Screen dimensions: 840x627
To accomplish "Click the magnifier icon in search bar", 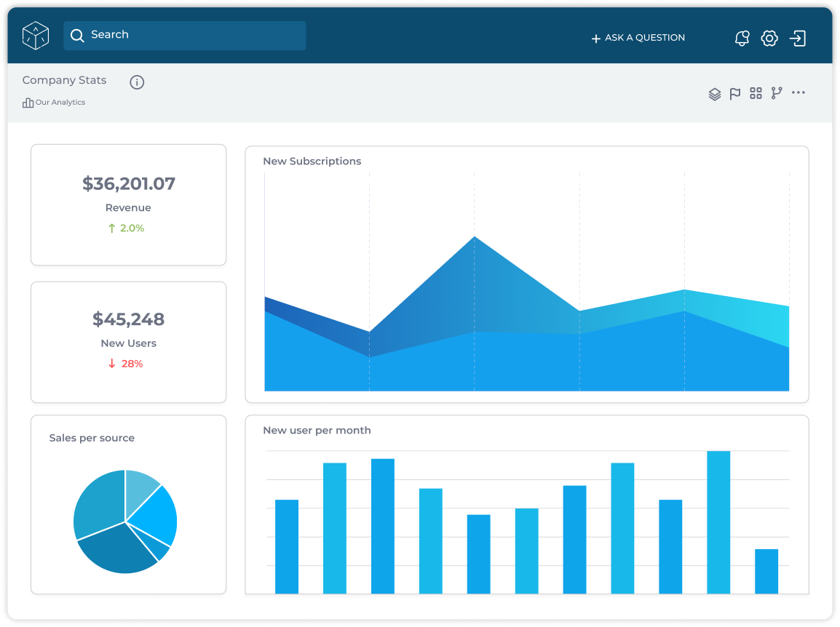I will click(x=77, y=36).
